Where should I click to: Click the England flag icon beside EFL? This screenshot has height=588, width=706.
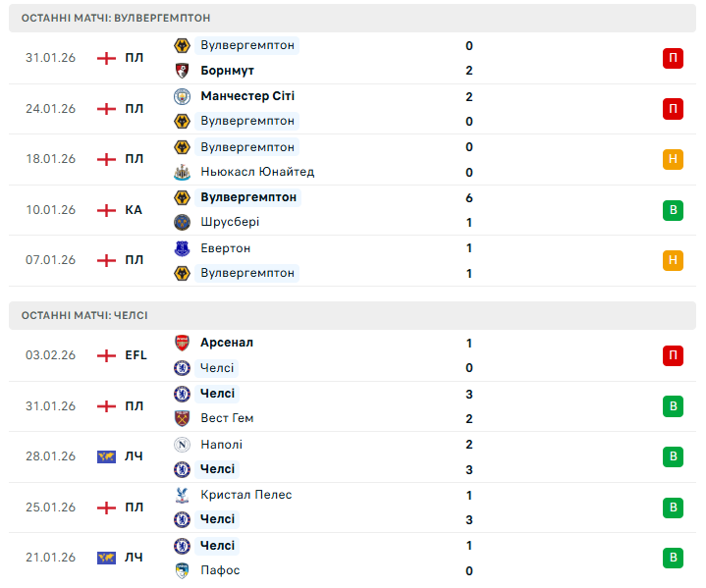pos(106,355)
